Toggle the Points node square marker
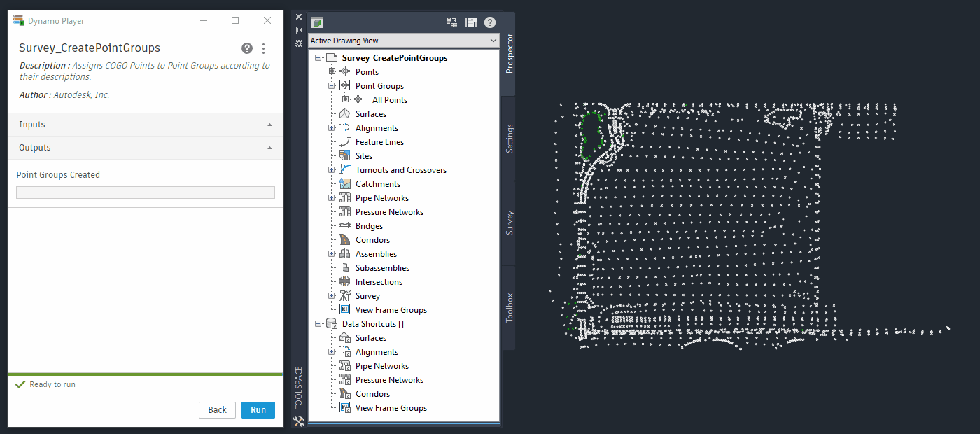 click(x=332, y=72)
